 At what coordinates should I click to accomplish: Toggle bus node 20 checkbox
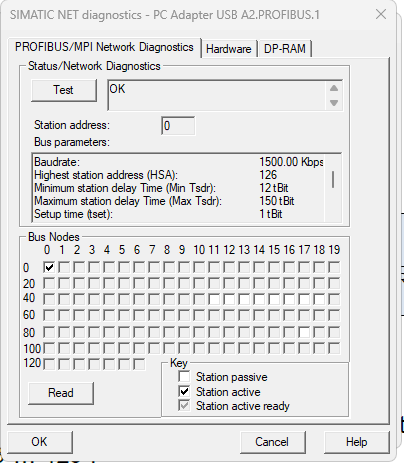[x=49, y=283]
